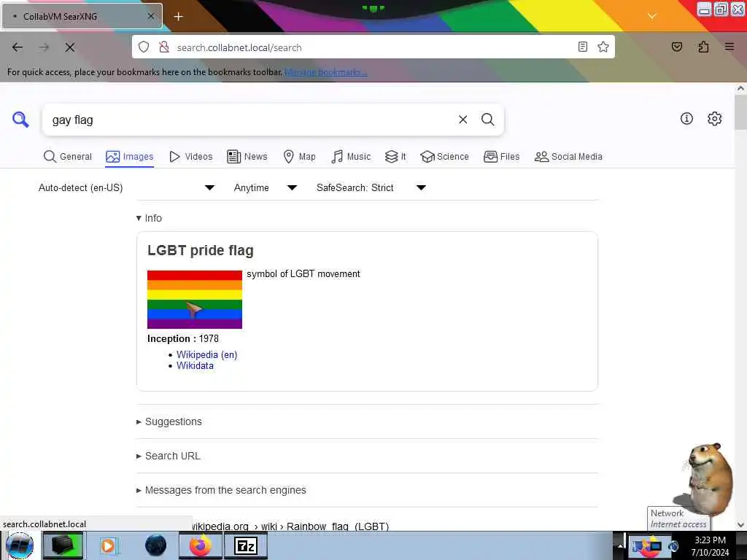Screen dimensions: 747x560
Task: Open the Map category tab
Action: [x=299, y=157]
